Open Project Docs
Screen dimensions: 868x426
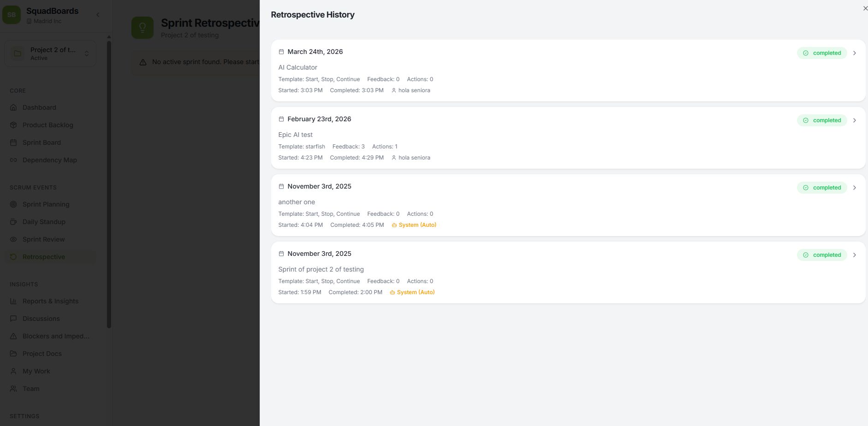(x=42, y=354)
